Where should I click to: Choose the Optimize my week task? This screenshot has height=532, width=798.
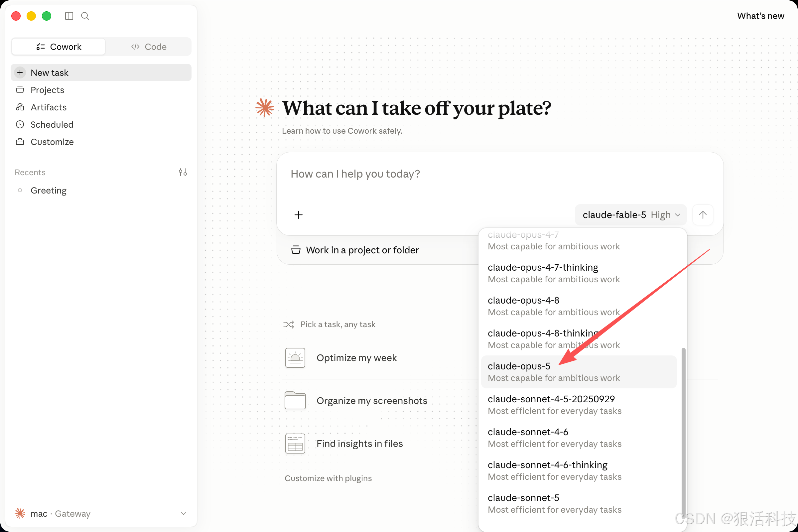click(x=356, y=358)
